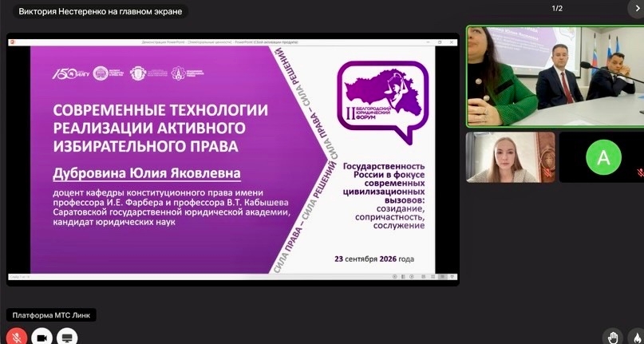
Task: Select the green-bordered speaker video tile
Action: [555, 77]
